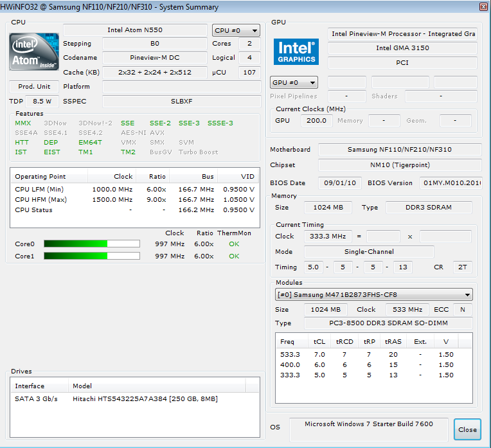Click the cache 2x32 + 2x24 + 2x512 field
This screenshot has width=491, height=448.
(155, 73)
